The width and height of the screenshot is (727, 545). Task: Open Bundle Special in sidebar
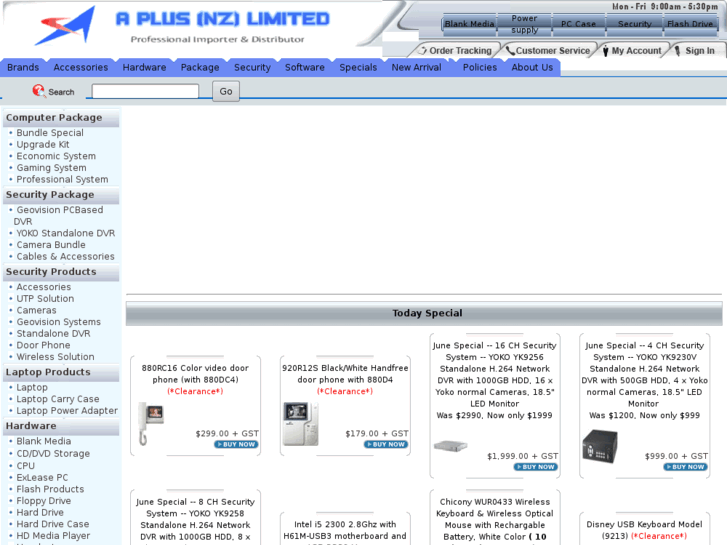tap(50, 133)
